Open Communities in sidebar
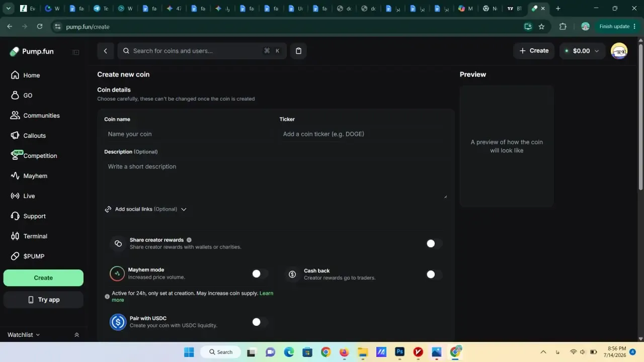 (x=41, y=116)
